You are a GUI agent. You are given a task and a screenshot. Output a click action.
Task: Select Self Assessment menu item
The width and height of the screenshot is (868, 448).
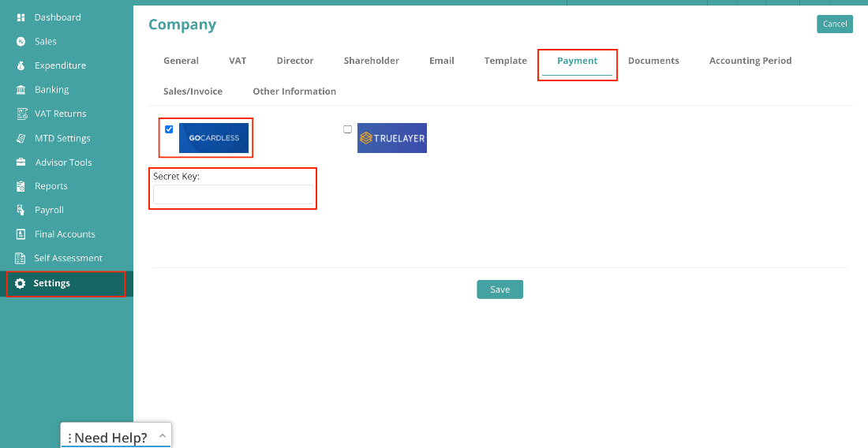(68, 258)
